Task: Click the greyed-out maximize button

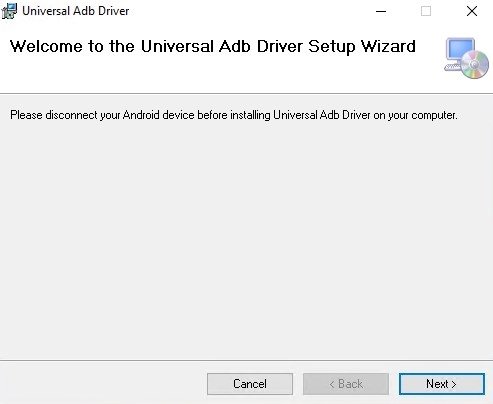Action: coord(426,11)
